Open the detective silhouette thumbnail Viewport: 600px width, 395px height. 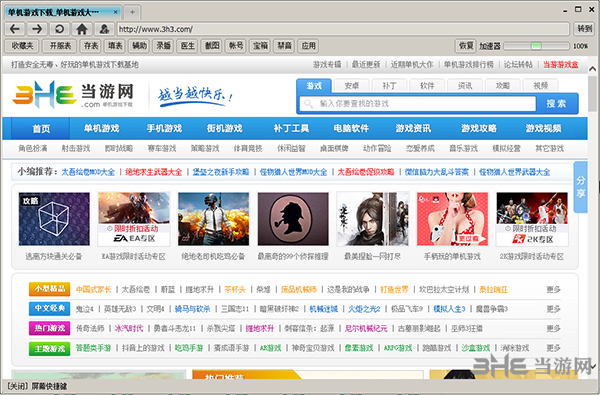pos(293,219)
